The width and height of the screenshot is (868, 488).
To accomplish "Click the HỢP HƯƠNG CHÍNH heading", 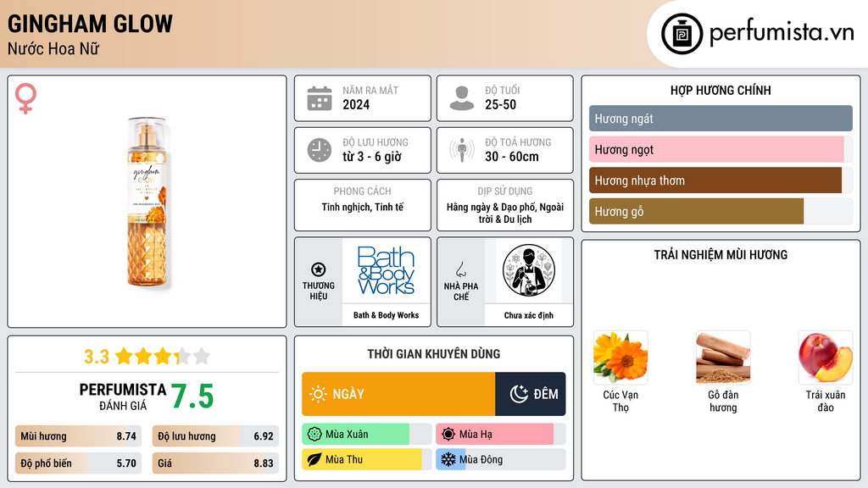I will (x=721, y=90).
